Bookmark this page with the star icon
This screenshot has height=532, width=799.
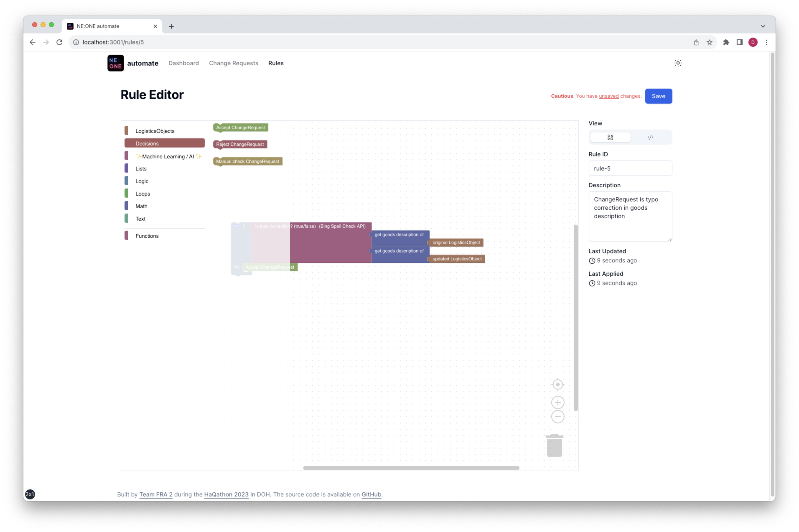(709, 42)
